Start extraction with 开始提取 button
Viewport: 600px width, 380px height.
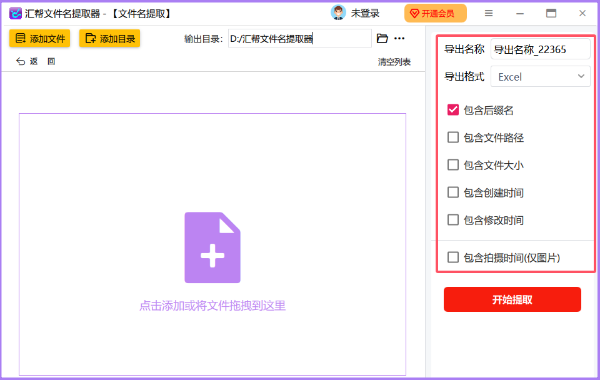coord(512,300)
